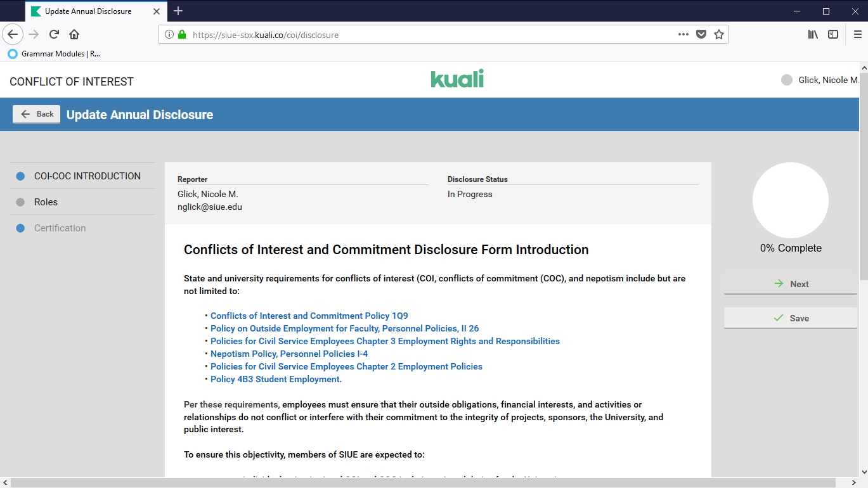Select the Roles step in sidebar
Image resolution: width=868 pixels, height=488 pixels.
(46, 202)
